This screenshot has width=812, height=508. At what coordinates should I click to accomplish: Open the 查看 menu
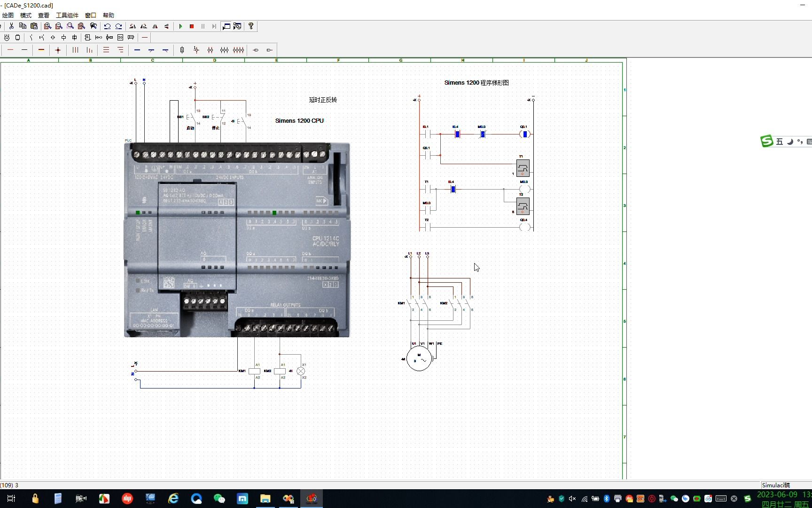coord(44,16)
